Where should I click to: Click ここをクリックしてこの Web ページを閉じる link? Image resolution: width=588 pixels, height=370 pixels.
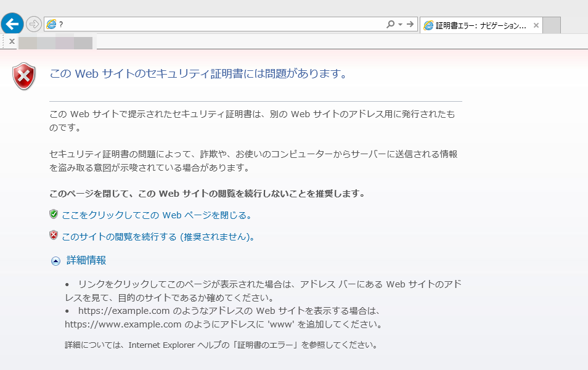157,215
